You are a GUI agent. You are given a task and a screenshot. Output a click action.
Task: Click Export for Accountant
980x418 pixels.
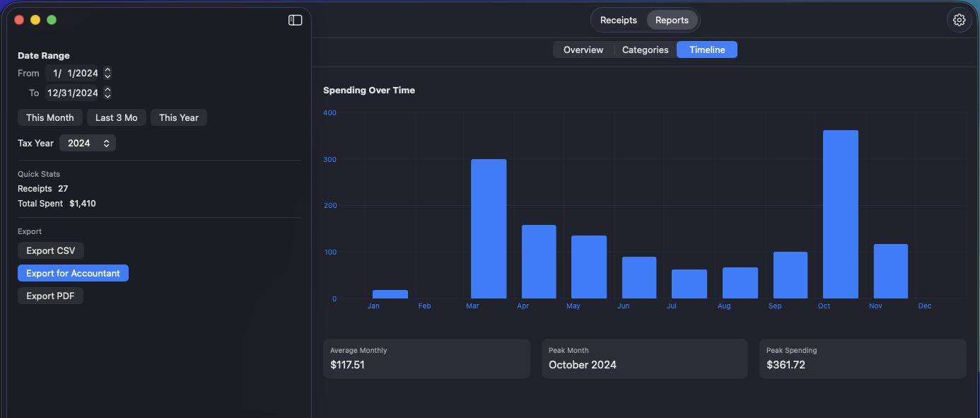(x=73, y=272)
